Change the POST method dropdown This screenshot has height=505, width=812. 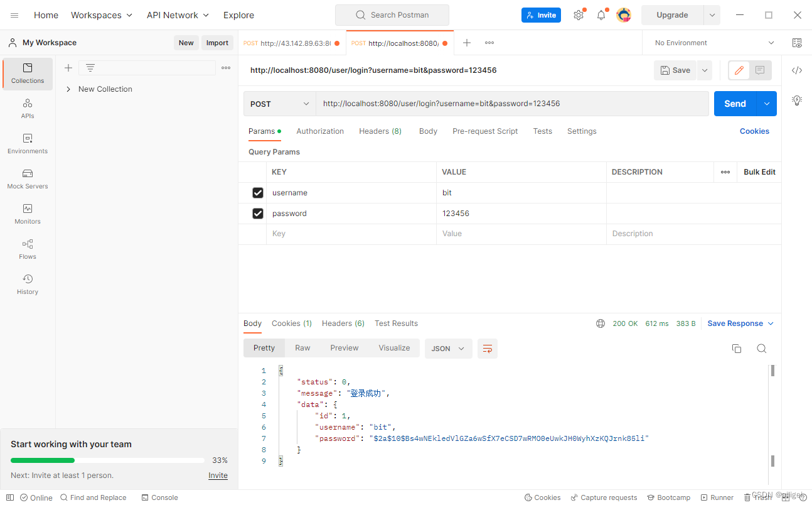[x=280, y=104]
